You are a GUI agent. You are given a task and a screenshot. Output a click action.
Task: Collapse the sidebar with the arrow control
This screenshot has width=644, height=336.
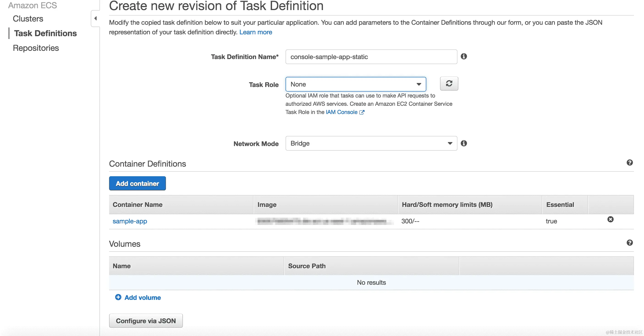tap(95, 18)
